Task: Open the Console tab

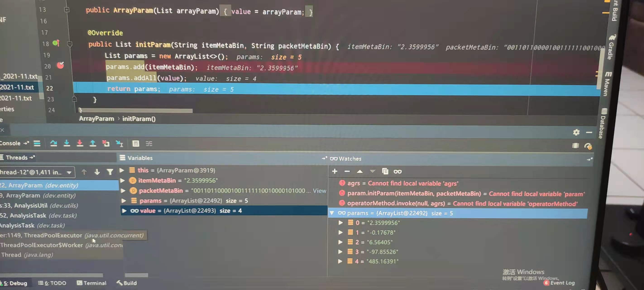Action: point(10,143)
